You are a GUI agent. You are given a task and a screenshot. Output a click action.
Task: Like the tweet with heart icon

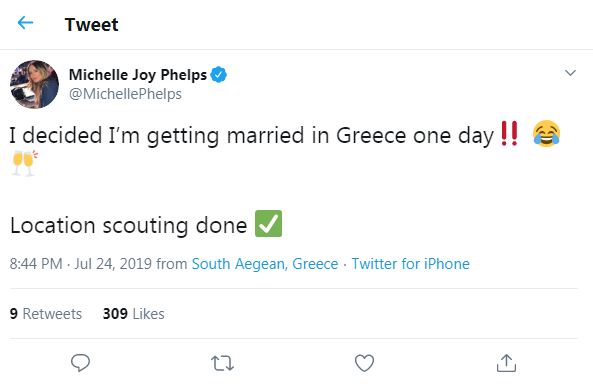(364, 363)
